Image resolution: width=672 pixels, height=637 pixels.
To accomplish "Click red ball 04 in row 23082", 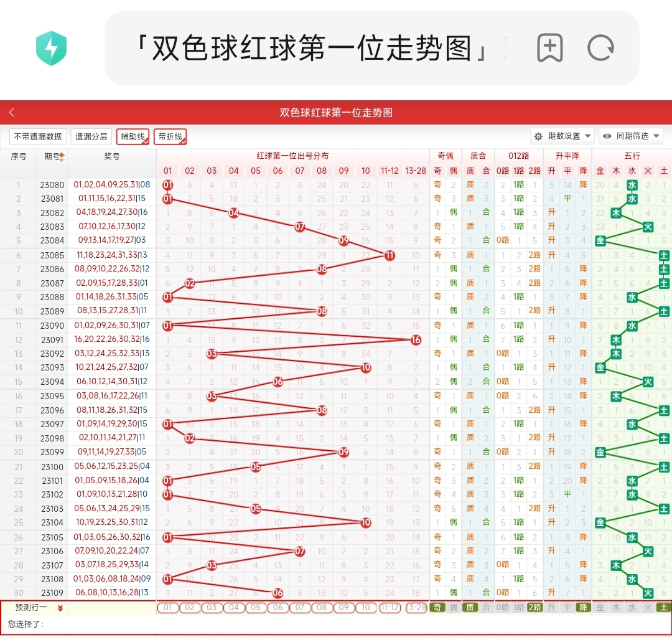I will [233, 213].
